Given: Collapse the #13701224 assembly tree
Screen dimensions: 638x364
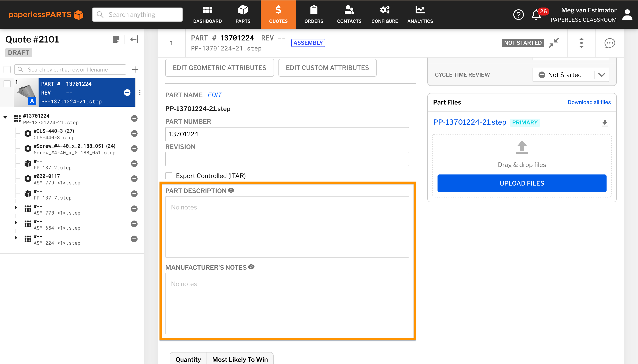Looking at the screenshot, I should [x=5, y=117].
